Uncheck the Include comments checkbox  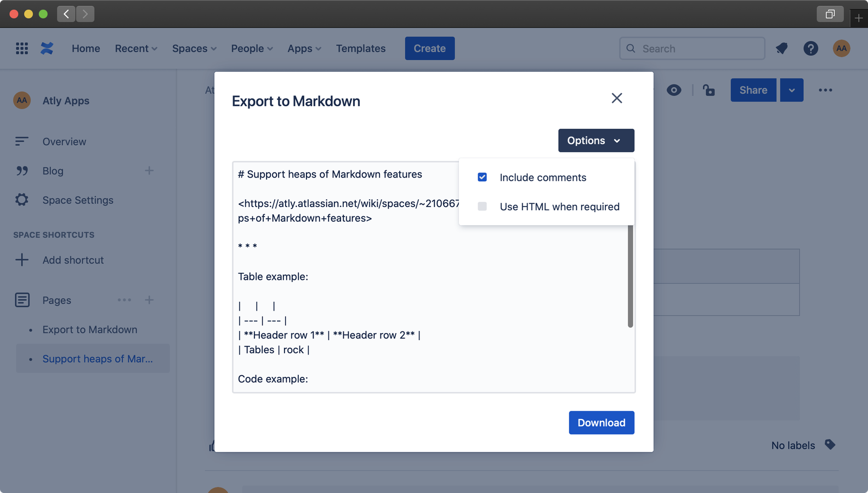[482, 177]
